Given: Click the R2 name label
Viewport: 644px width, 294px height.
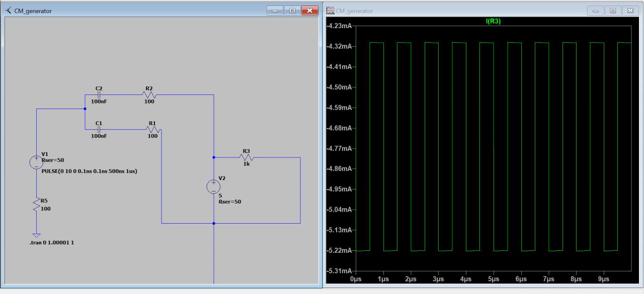Looking at the screenshot, I should tap(149, 88).
